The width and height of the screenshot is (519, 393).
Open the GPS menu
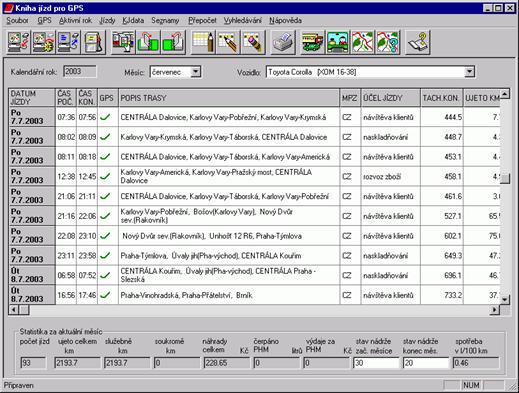[44, 21]
